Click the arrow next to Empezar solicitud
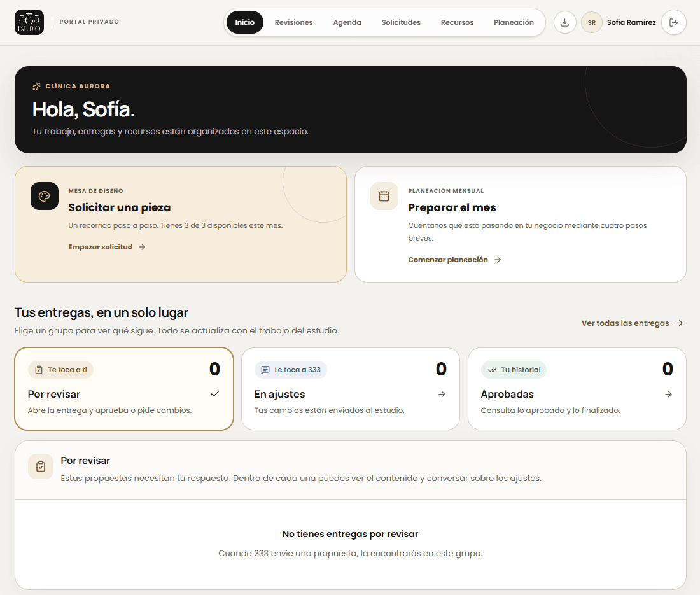The height and width of the screenshot is (595, 700). pyautogui.click(x=142, y=247)
